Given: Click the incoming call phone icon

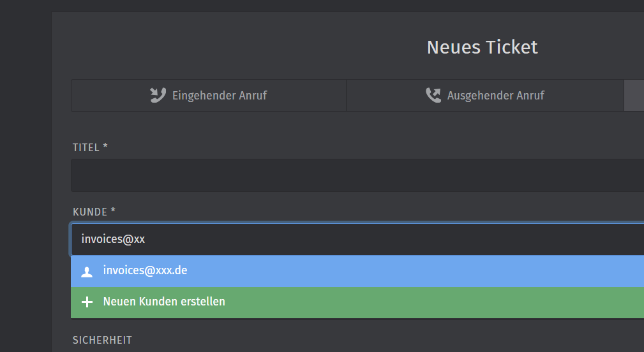Looking at the screenshot, I should pos(158,96).
